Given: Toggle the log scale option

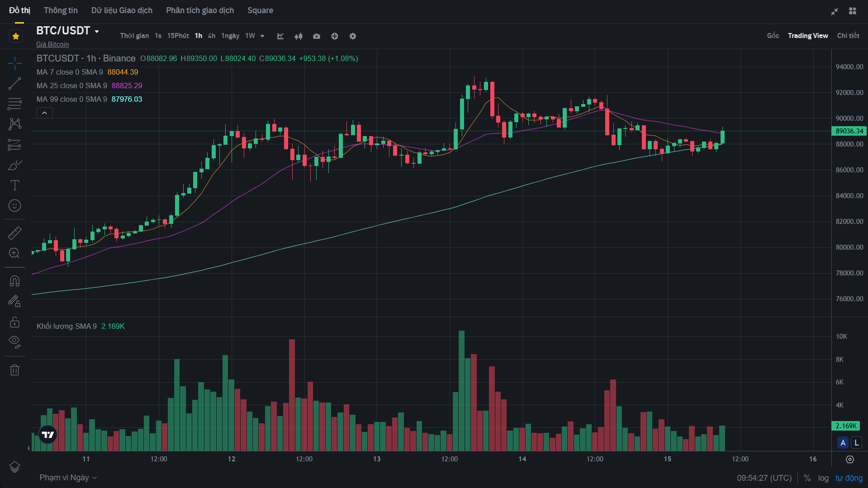Looking at the screenshot, I should point(823,478).
